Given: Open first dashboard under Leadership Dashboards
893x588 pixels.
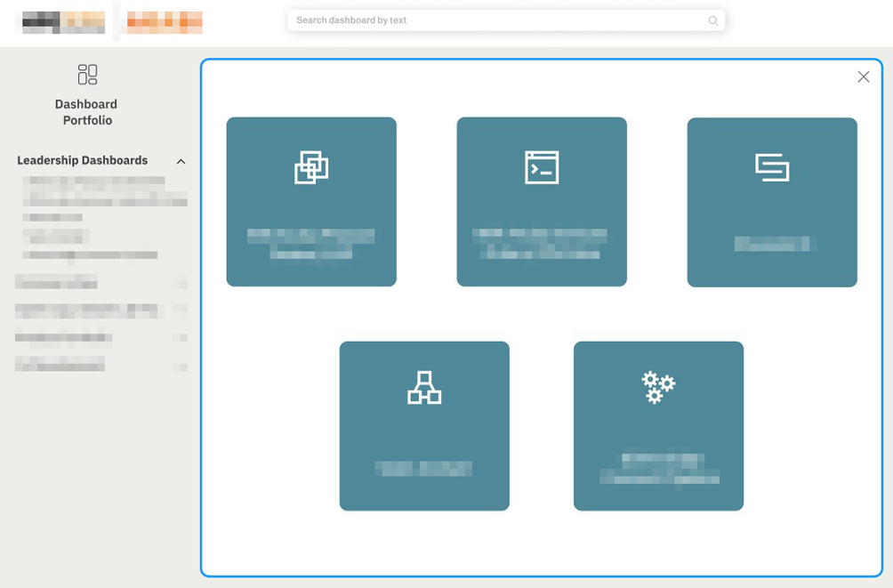Looking at the screenshot, I should (104, 191).
